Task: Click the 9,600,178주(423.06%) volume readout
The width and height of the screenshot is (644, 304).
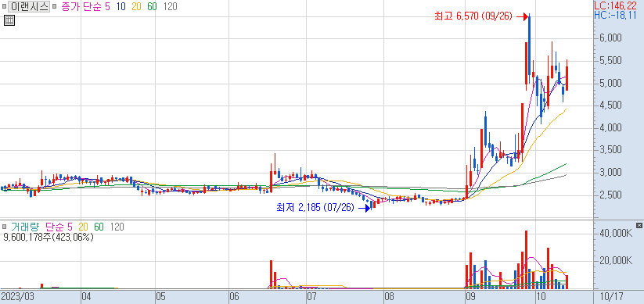Action: click(x=48, y=237)
